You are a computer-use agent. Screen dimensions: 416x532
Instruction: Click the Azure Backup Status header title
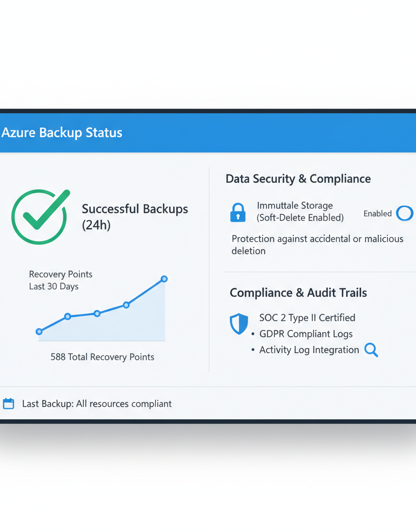(x=61, y=132)
